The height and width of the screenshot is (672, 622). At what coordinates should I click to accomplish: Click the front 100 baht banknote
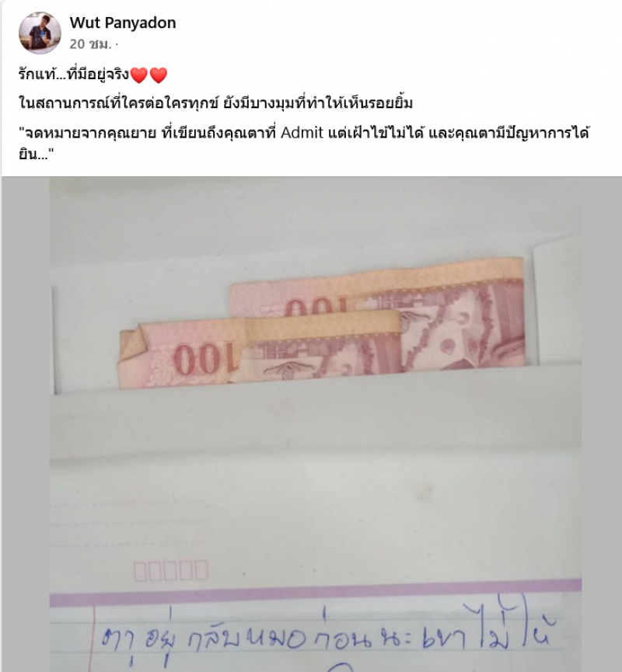[x=260, y=349]
